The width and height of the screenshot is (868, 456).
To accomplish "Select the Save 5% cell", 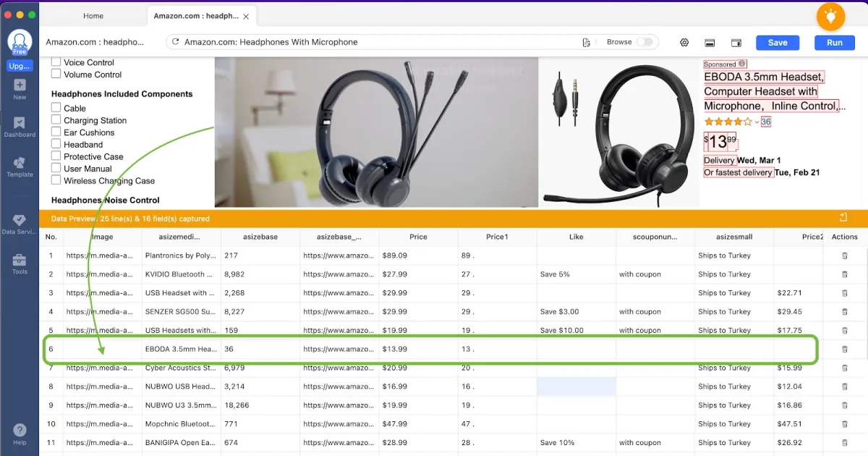I will pos(576,274).
